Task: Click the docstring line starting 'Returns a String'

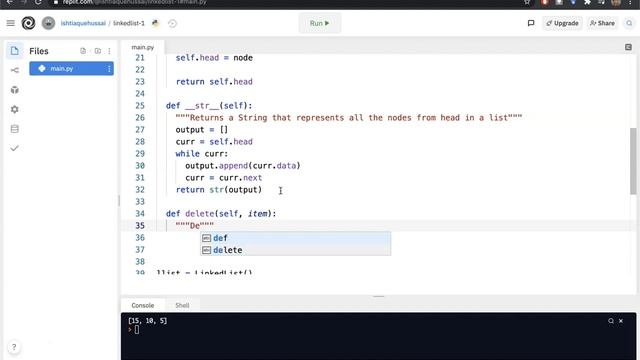Action: coord(349,118)
